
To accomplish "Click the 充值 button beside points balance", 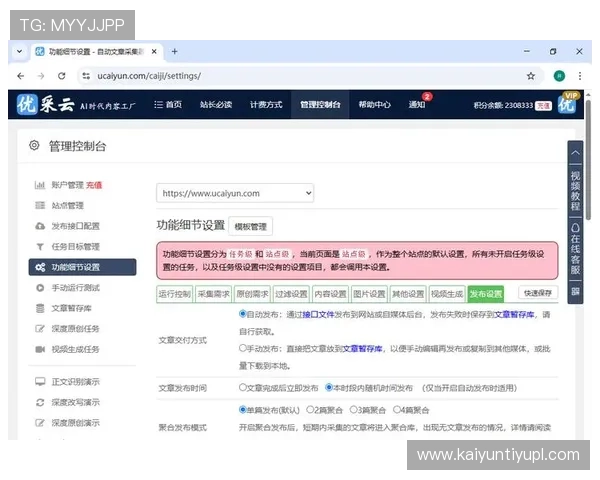I will tap(543, 106).
